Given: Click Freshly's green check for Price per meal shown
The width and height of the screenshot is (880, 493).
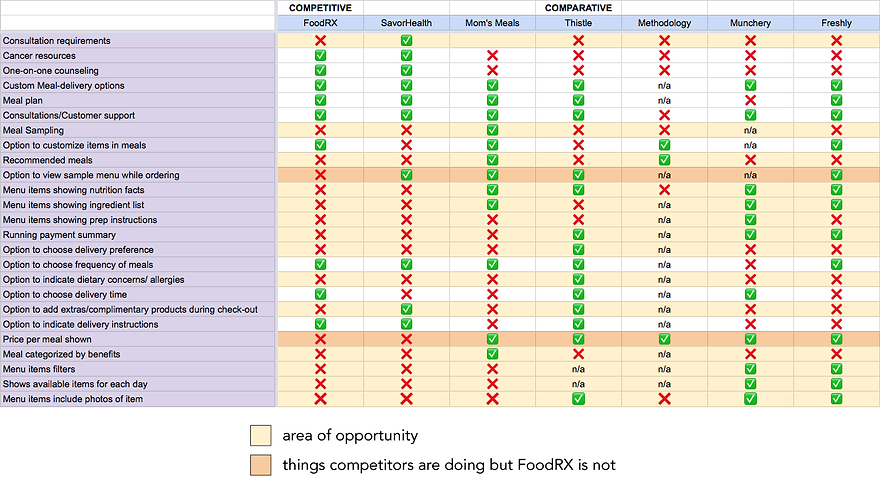Looking at the screenshot, I should pos(836,340).
